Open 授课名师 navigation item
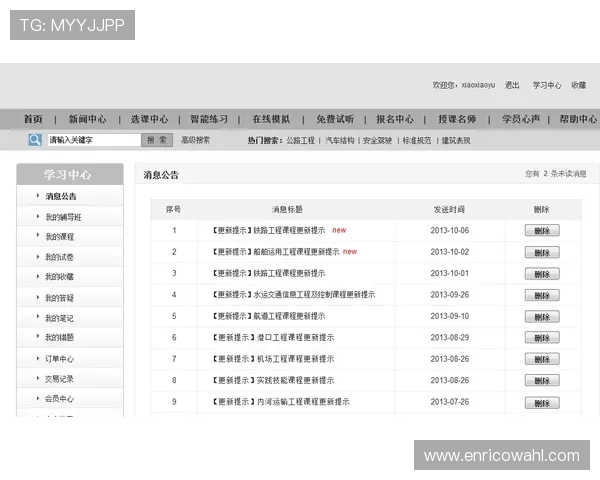Screen dimensions: 600x480 [x=457, y=119]
